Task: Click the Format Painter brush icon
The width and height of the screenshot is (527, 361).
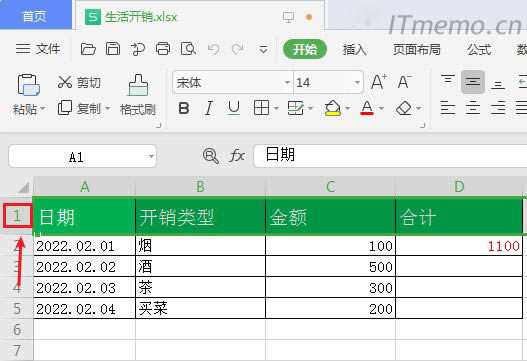Action: (138, 85)
